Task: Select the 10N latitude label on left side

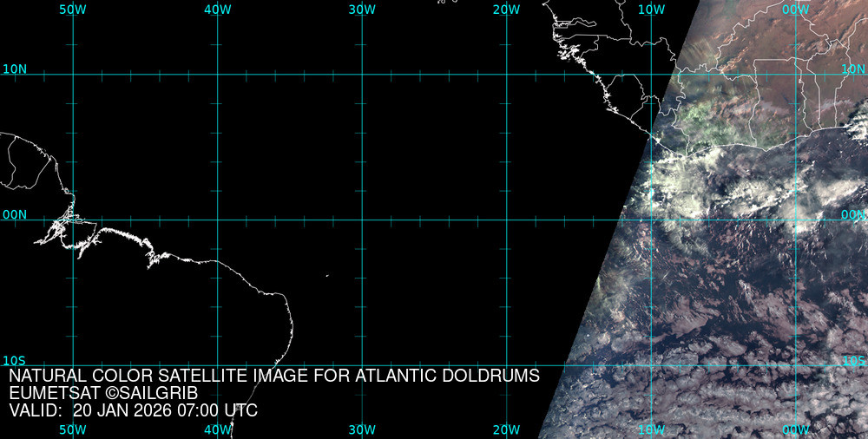Action: click(15, 69)
